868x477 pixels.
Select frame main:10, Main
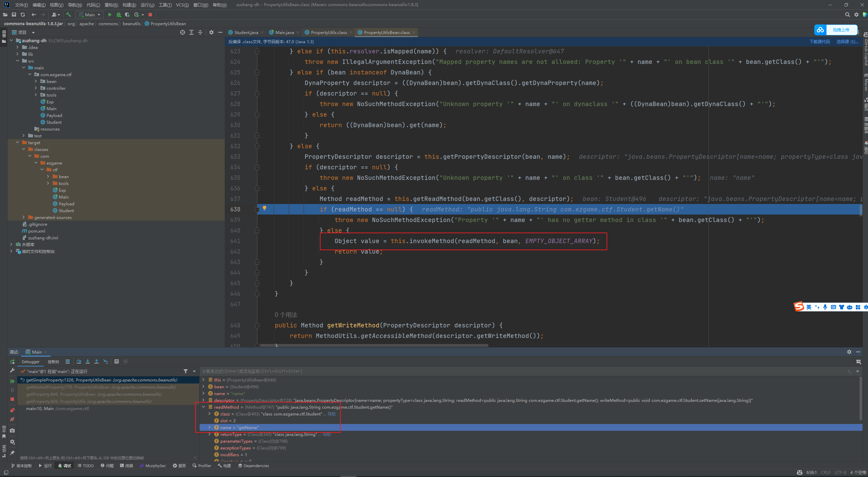click(108, 409)
